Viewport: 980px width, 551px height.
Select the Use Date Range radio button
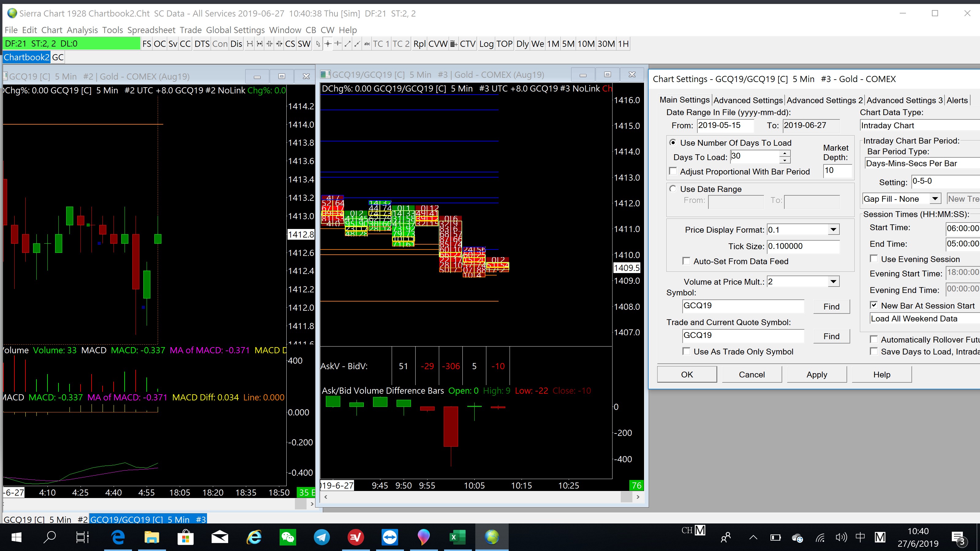click(673, 189)
